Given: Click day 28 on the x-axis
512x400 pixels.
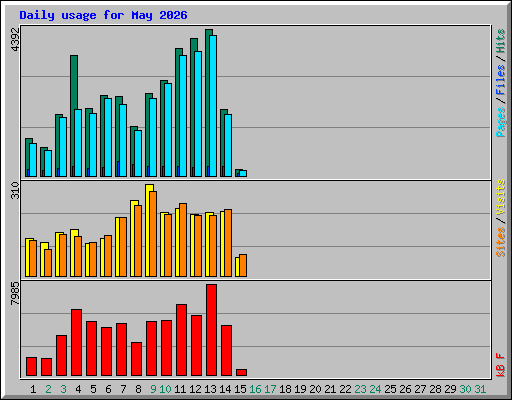Looking at the screenshot, I should pyautogui.click(x=435, y=389).
